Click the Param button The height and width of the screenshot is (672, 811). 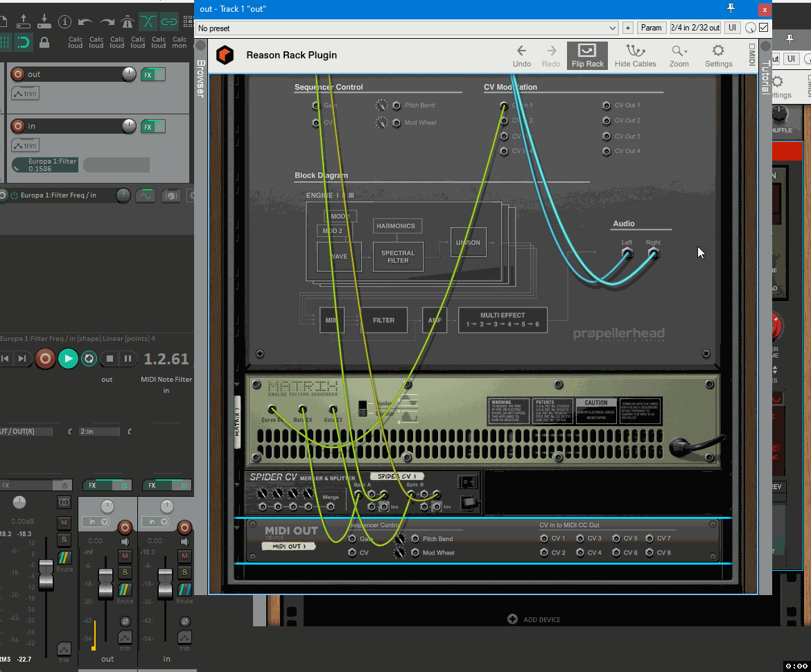[x=651, y=28]
